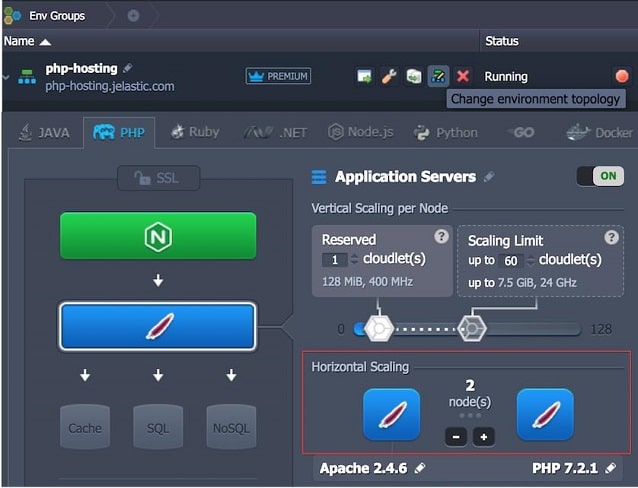The image size is (638, 488).
Task: Click the clone environment icon
Action: tap(414, 76)
